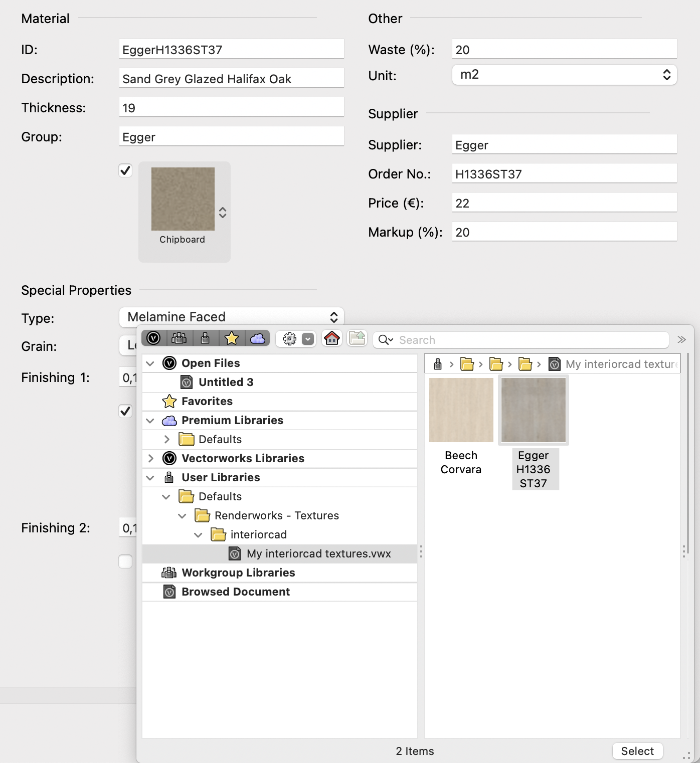Select the Beech Corvara texture thumbnail
The image size is (700, 763).
click(x=461, y=410)
